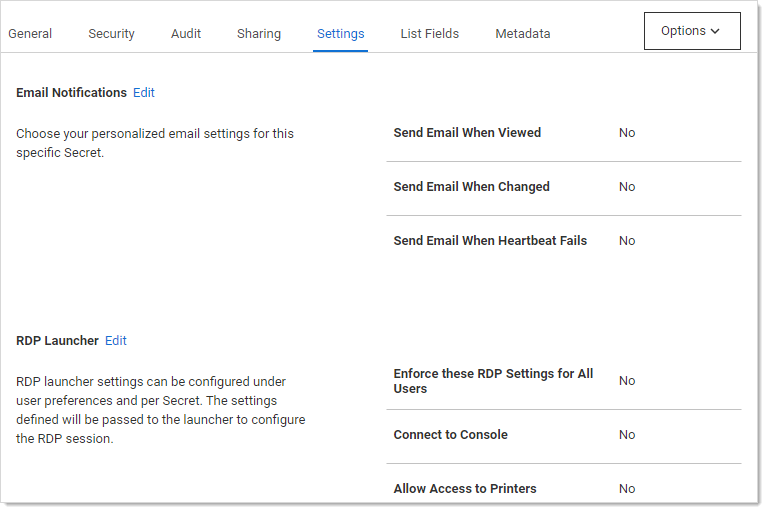Open the List Fields tab

pyautogui.click(x=429, y=34)
